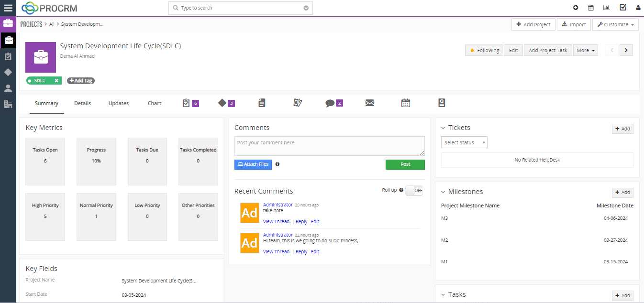Viewport: 644px width, 303px height.
Task: Click the comment text box
Action: tap(329, 146)
